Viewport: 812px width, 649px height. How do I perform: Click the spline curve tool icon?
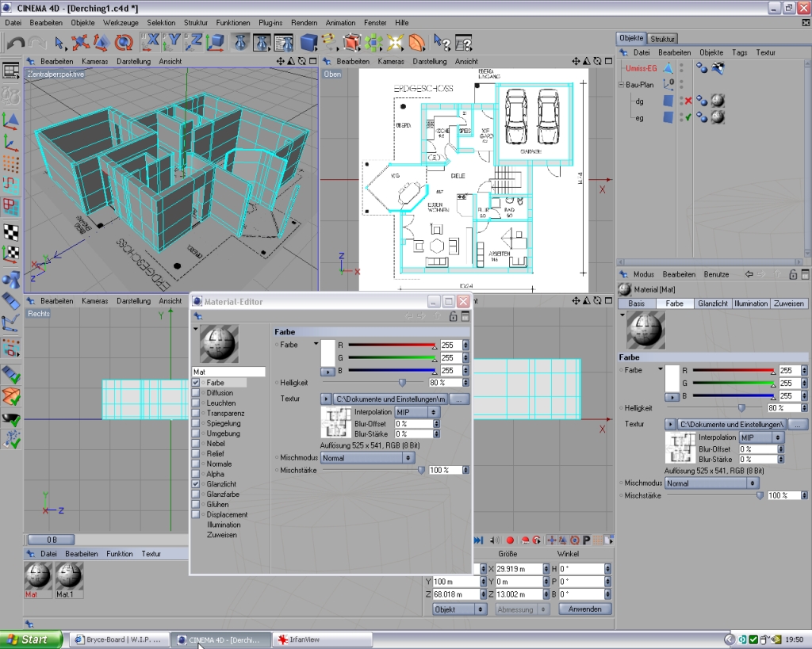coord(329,43)
